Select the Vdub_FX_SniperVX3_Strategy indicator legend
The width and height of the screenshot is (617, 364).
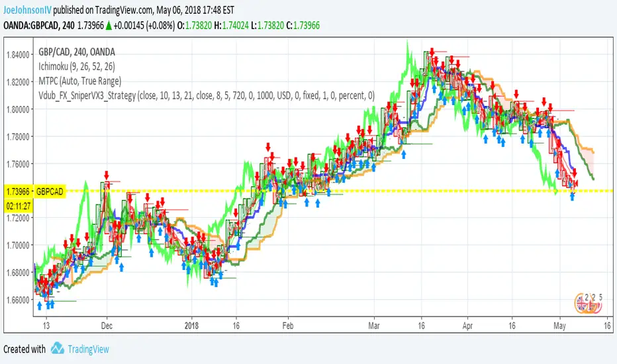tap(206, 95)
